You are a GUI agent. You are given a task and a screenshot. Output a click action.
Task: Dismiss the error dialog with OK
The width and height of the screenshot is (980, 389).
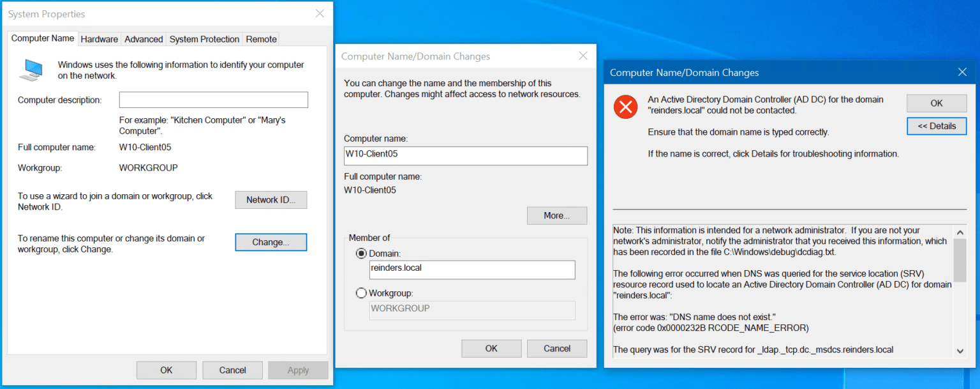(937, 103)
